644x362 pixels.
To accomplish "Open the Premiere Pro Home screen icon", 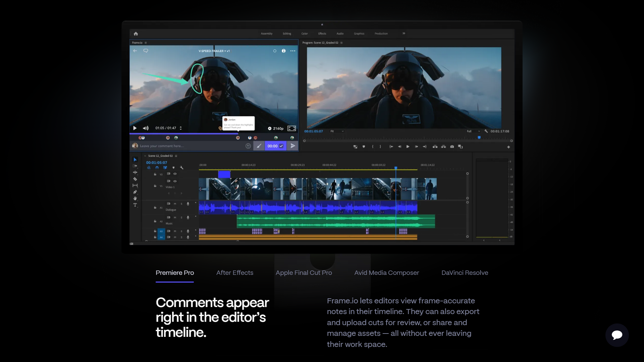I will tap(136, 34).
